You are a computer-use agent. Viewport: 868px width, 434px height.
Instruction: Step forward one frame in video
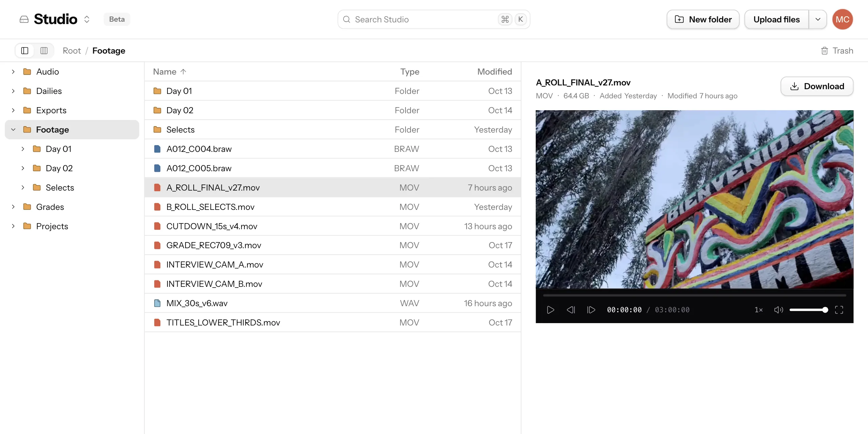(x=591, y=310)
